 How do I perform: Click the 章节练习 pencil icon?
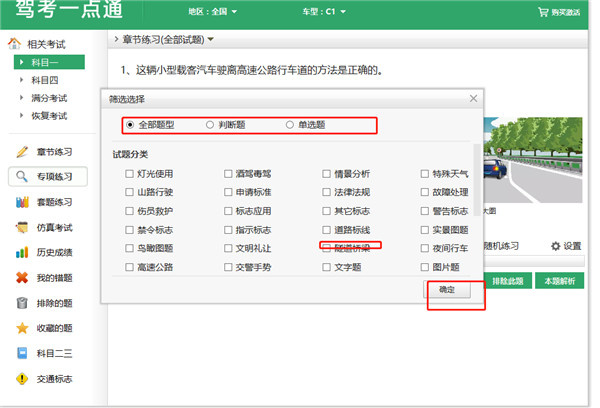pos(22,152)
